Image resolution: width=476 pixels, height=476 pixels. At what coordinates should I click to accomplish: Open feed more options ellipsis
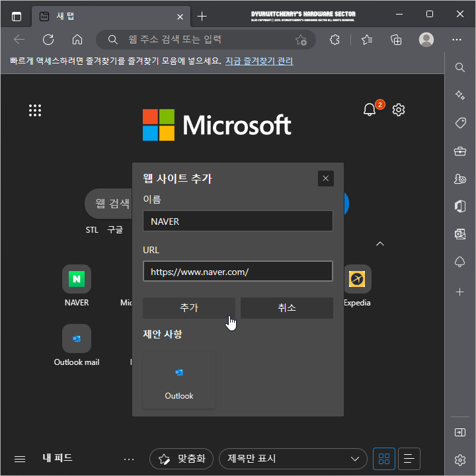point(129,459)
